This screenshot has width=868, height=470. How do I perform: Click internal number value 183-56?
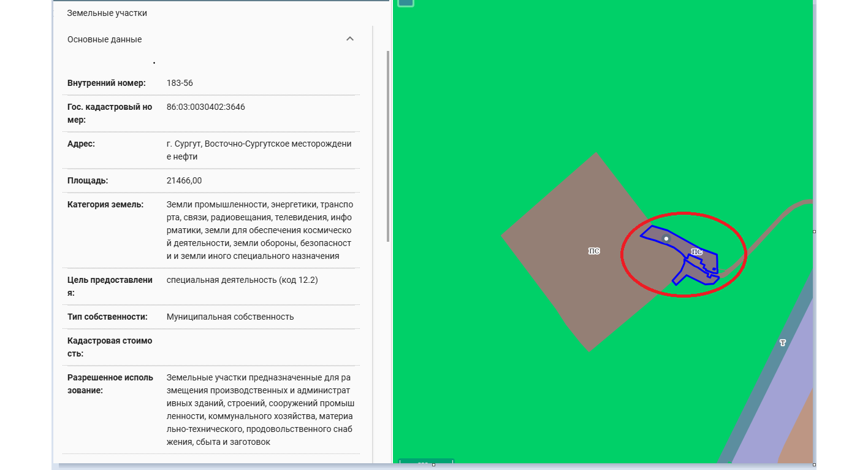(180, 83)
